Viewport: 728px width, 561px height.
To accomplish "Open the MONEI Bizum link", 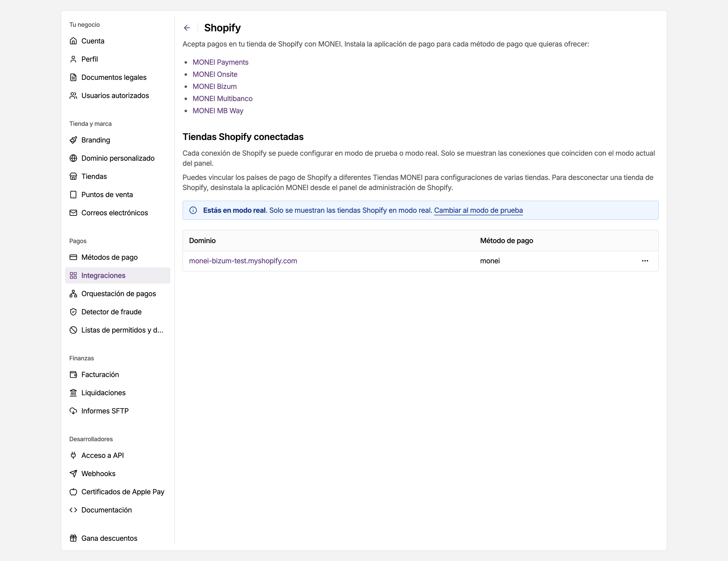I will (x=215, y=87).
